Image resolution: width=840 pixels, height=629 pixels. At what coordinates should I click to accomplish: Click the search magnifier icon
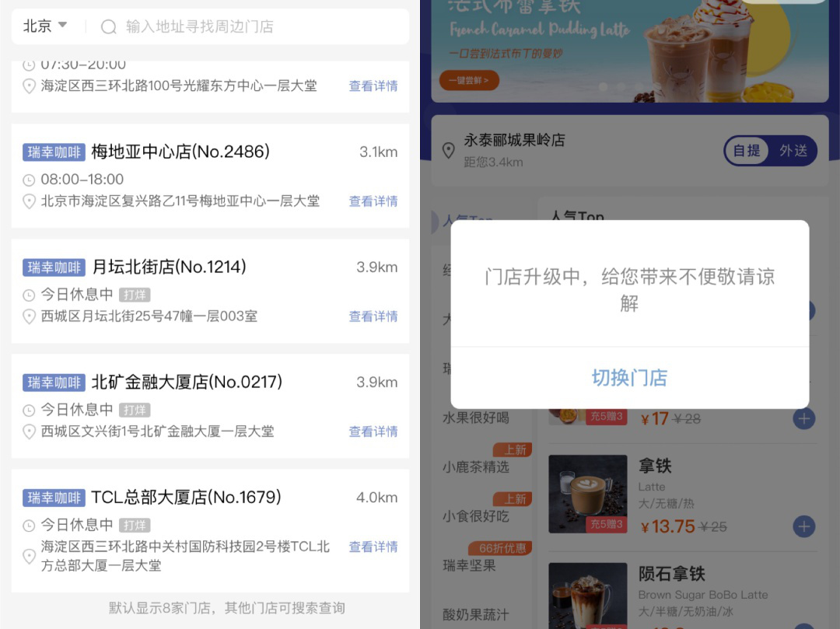coord(108,26)
